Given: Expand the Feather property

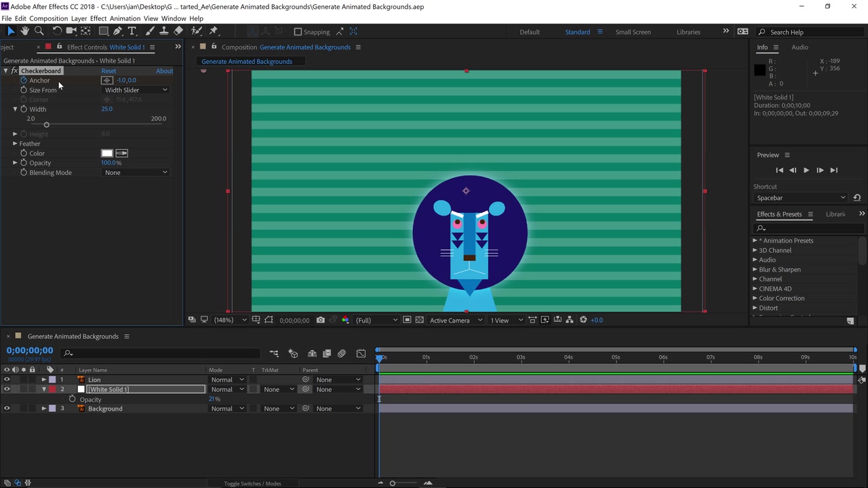Looking at the screenshot, I should pyautogui.click(x=15, y=144).
